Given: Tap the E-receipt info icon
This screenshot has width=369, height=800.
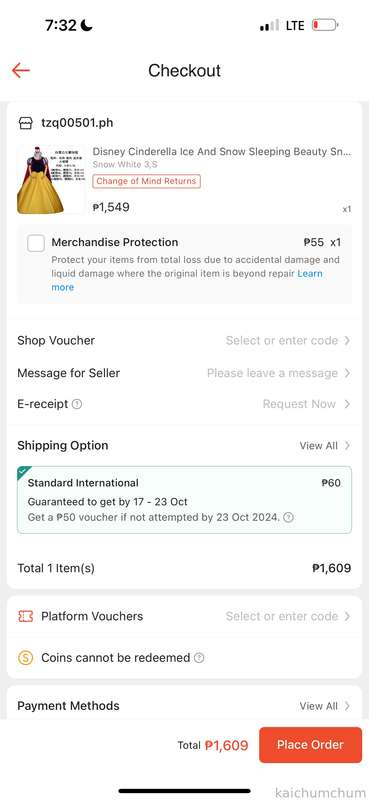Looking at the screenshot, I should coord(77,404).
